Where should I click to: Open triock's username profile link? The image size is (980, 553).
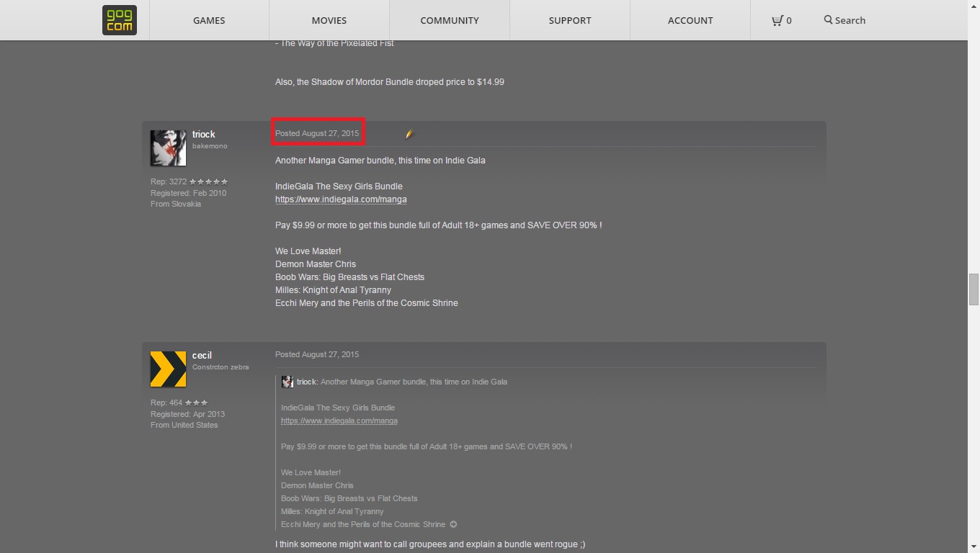(x=204, y=135)
